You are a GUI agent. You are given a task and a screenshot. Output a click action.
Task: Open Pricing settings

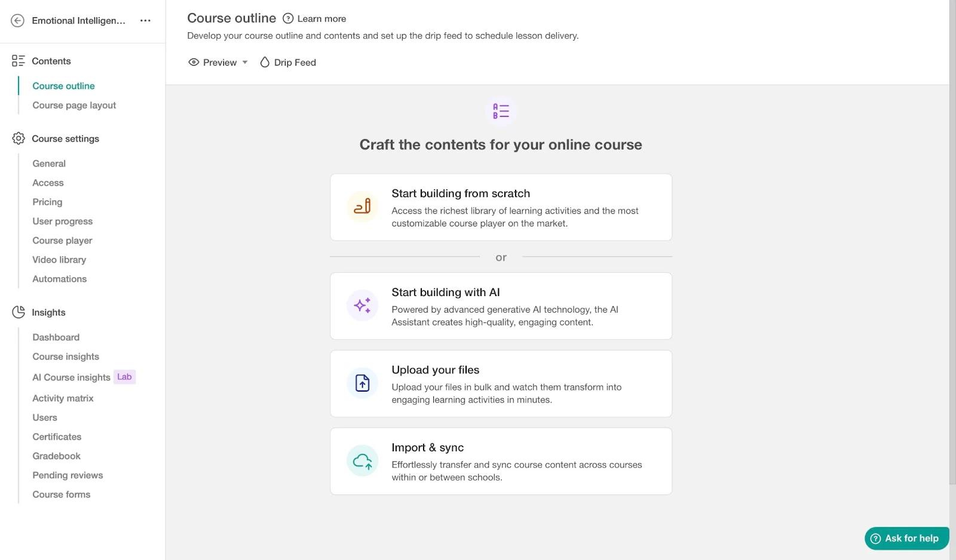(x=47, y=202)
